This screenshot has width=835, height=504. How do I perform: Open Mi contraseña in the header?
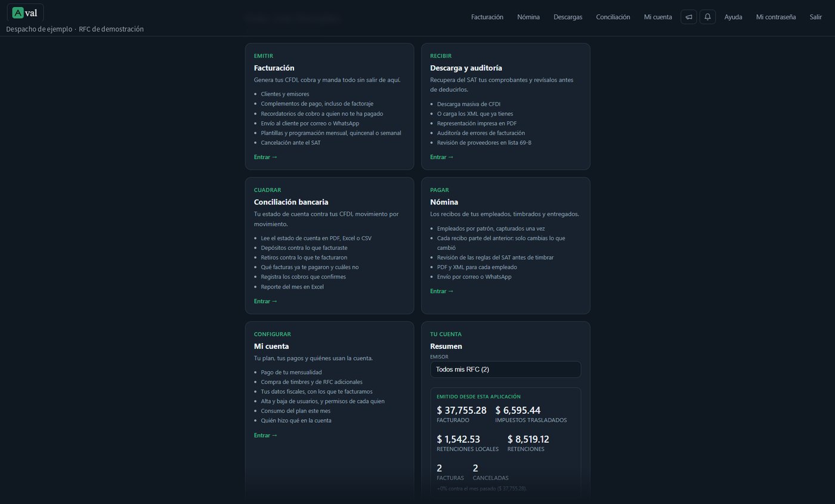click(776, 17)
